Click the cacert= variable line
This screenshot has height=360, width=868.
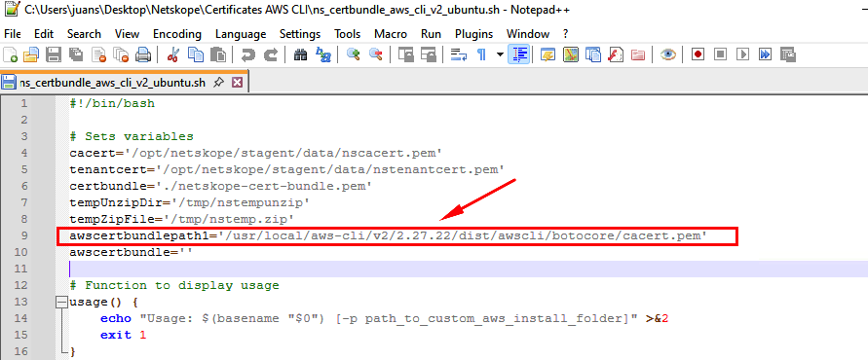coord(255,153)
